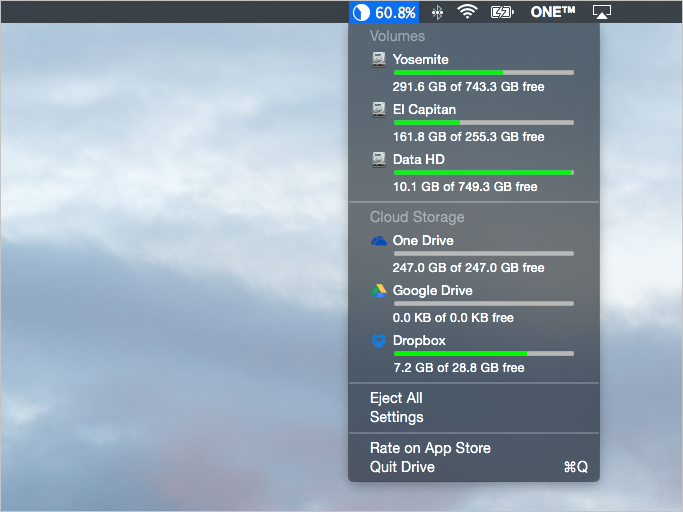The image size is (683, 512).
Task: Choose Quit Drive
Action: point(402,467)
